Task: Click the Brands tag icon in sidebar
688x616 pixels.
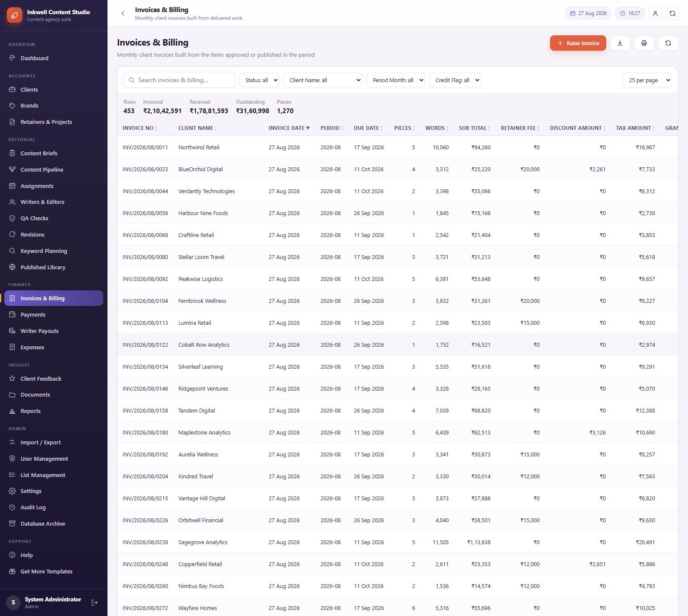Action: click(12, 105)
